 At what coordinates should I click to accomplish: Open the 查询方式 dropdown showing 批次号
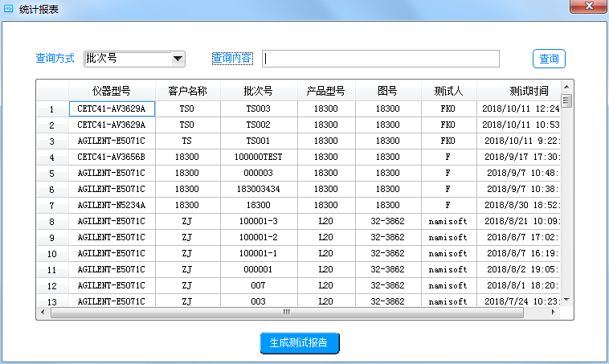(x=134, y=59)
